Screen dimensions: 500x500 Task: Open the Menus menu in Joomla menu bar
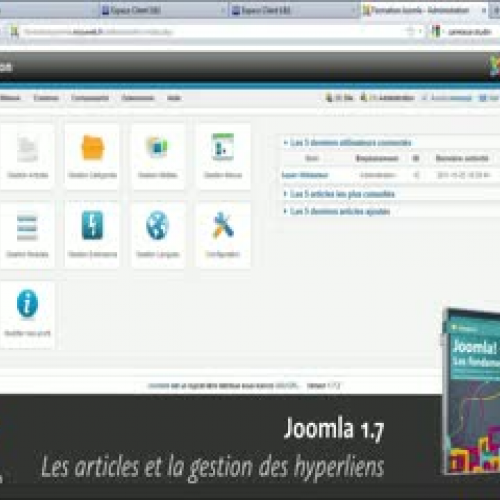10,98
